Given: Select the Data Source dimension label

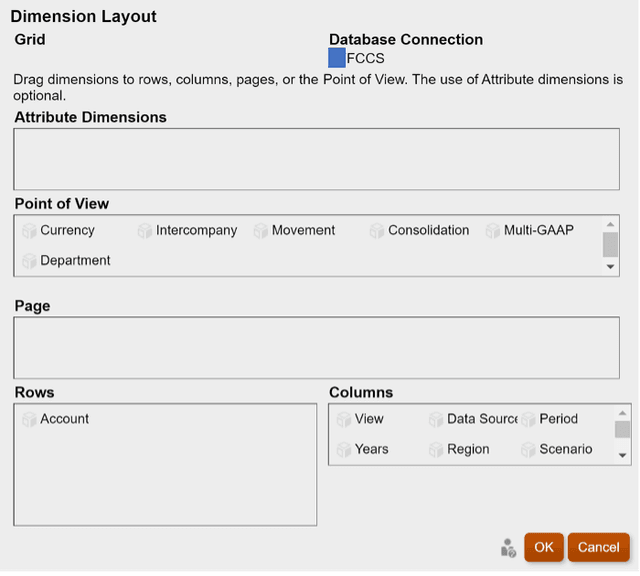Looking at the screenshot, I should pos(482,419).
